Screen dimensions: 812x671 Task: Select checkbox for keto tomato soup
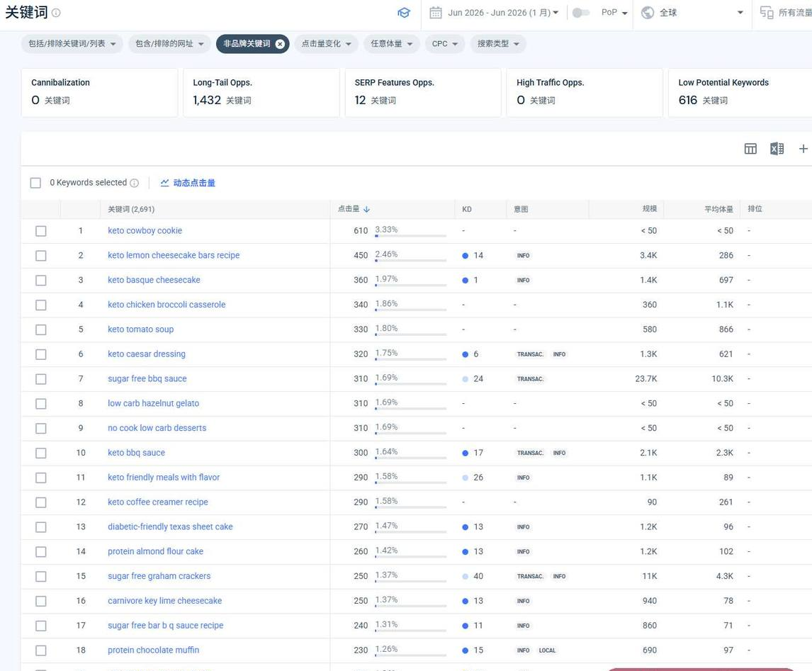click(x=41, y=329)
